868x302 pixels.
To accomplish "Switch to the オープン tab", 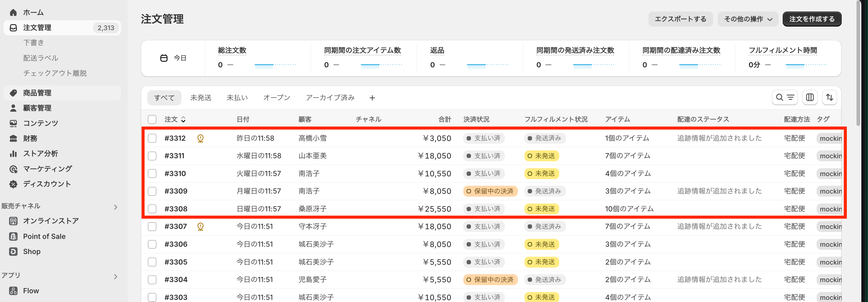I will click(277, 98).
